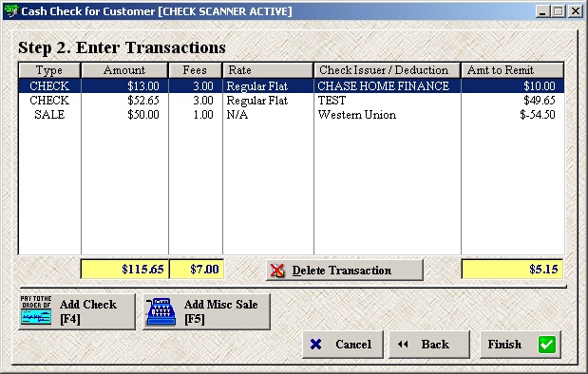Click the Amt to Remit column header
The width and height of the screenshot is (588, 374).
(513, 70)
